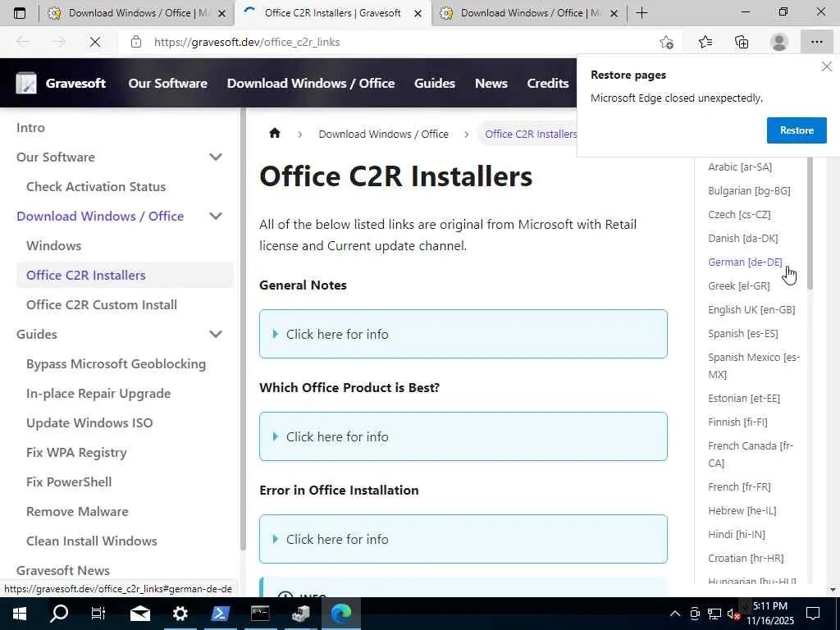Dismiss the Restore pages popup

[x=827, y=66]
